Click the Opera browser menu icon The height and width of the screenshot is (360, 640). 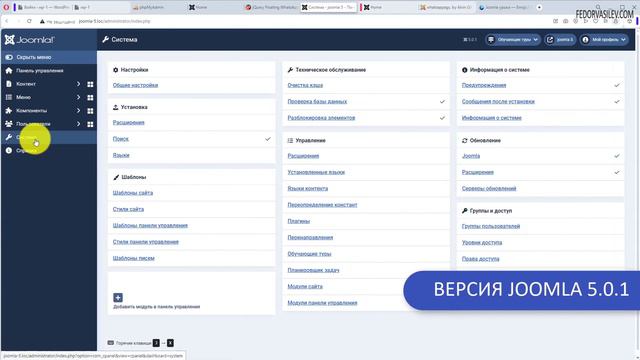[x=6, y=7]
